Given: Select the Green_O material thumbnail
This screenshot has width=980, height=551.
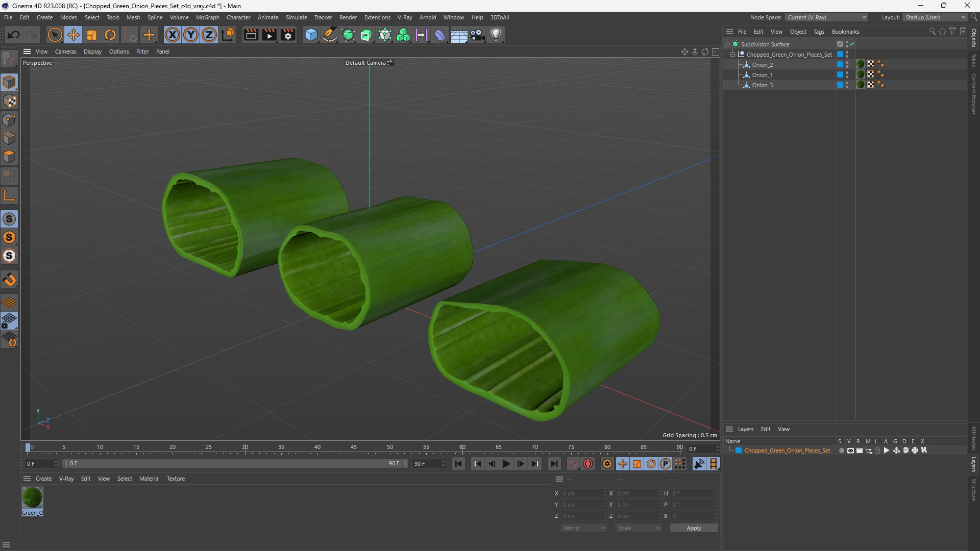Looking at the screenshot, I should (x=32, y=497).
